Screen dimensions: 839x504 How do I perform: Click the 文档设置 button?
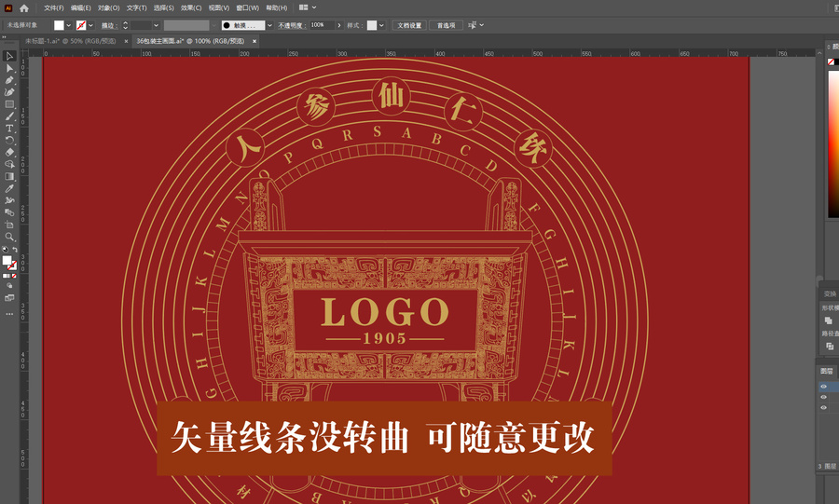[x=409, y=25]
